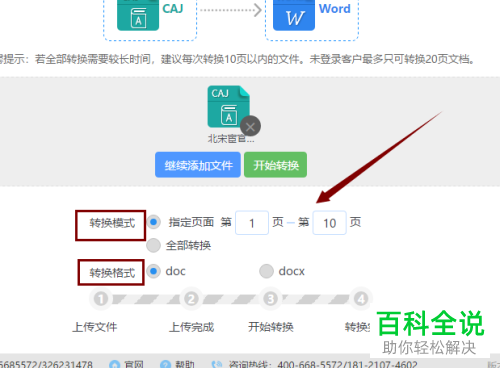Click the 咨询热线 phone number text
500x368 pixels.
pyautogui.click(x=347, y=364)
